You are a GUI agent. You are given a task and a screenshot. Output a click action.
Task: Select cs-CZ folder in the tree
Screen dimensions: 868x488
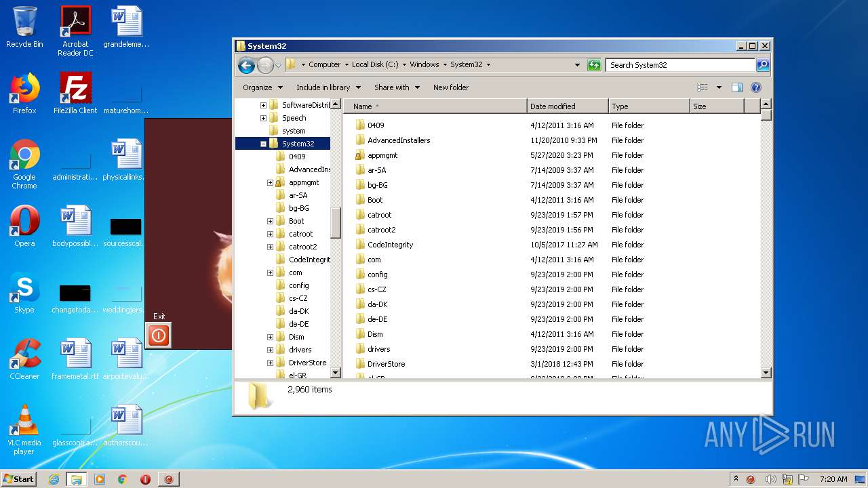point(298,298)
